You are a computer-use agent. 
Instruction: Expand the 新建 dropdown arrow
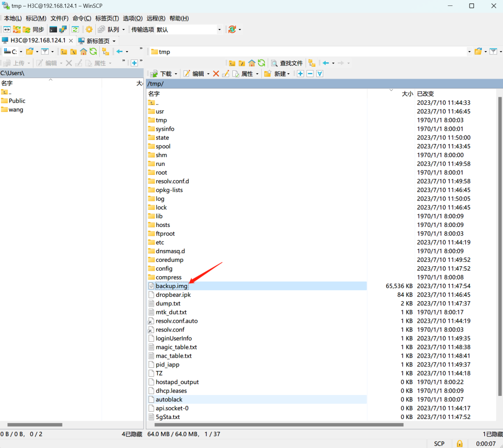coord(288,74)
